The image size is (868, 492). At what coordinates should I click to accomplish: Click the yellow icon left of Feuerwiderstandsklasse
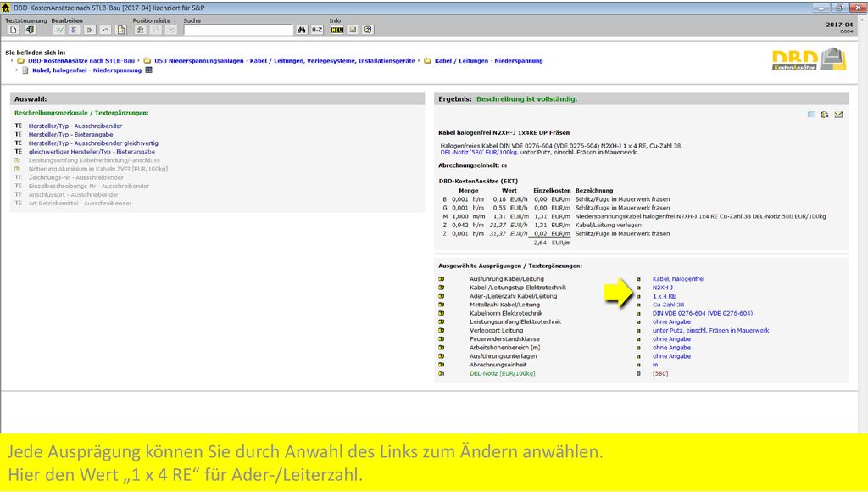tap(441, 339)
